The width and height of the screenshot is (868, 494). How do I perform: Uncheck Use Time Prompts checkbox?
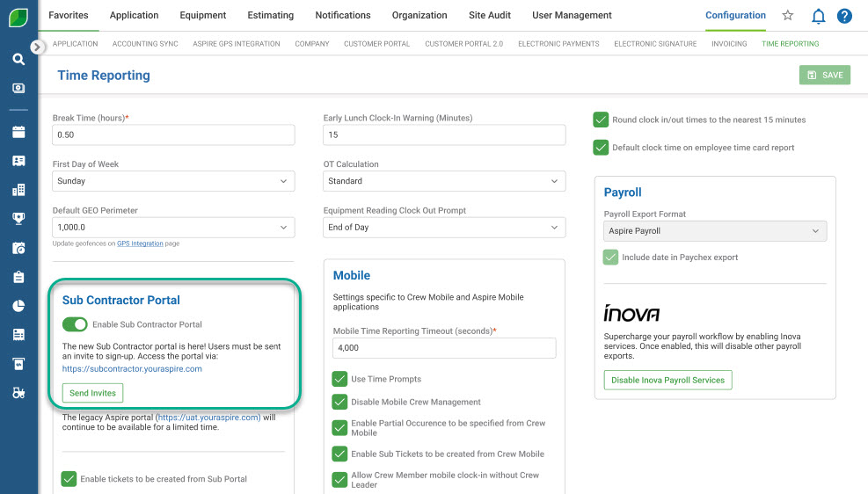click(x=339, y=379)
